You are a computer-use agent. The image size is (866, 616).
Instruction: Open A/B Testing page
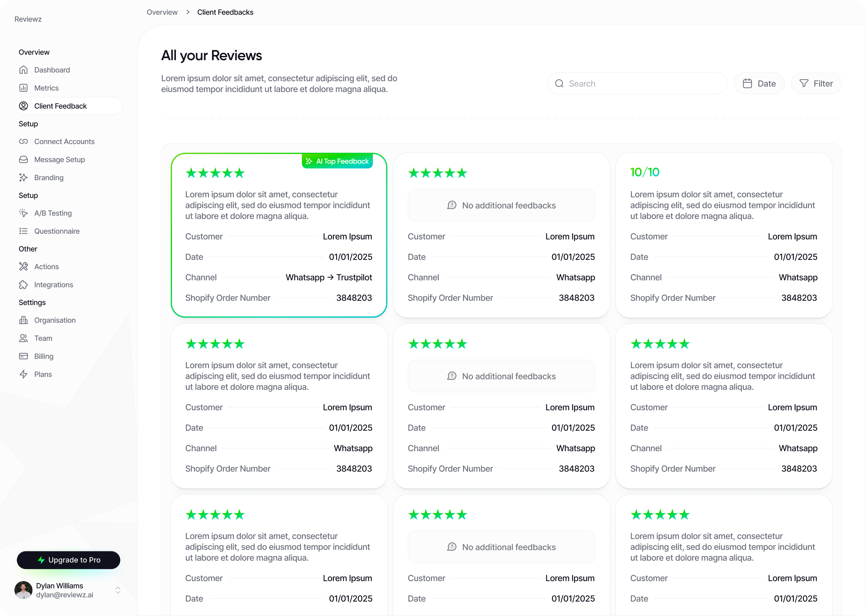68,213
